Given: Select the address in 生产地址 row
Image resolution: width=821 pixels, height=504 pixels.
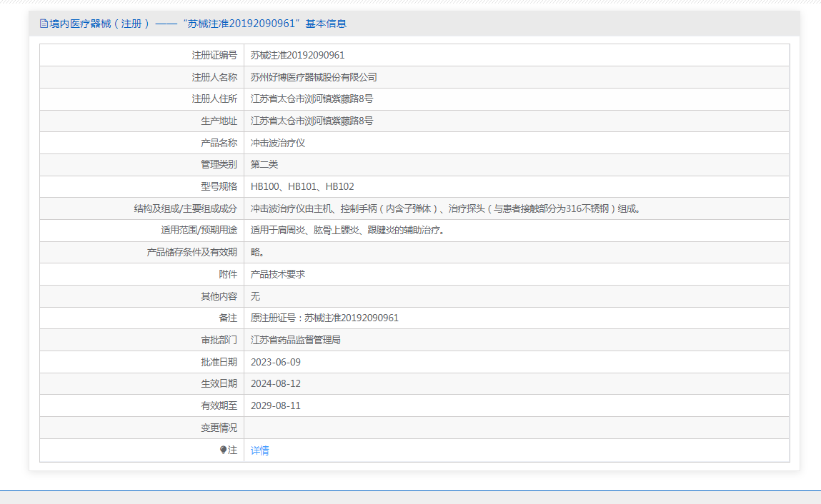Looking at the screenshot, I should (312, 121).
